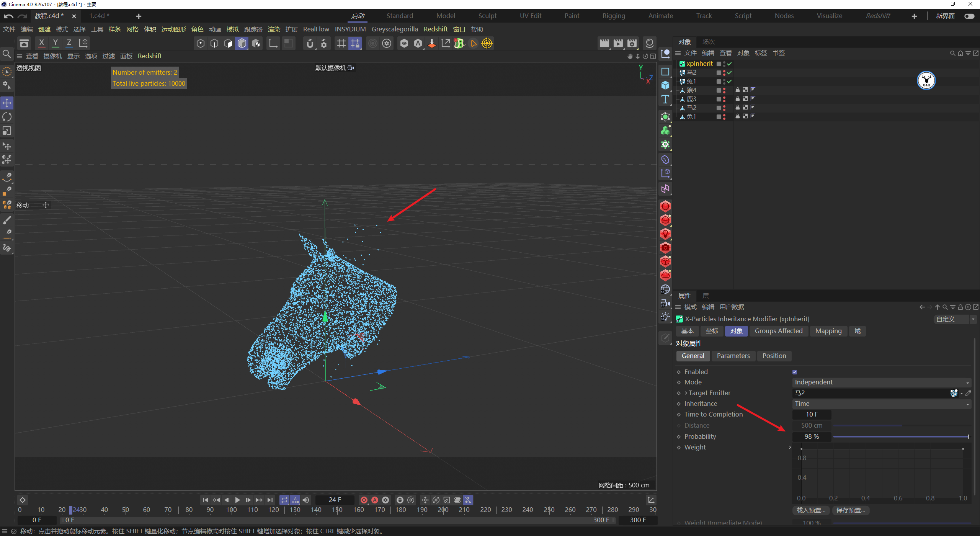Open the Inheritance dropdown set to Time

[x=881, y=404]
